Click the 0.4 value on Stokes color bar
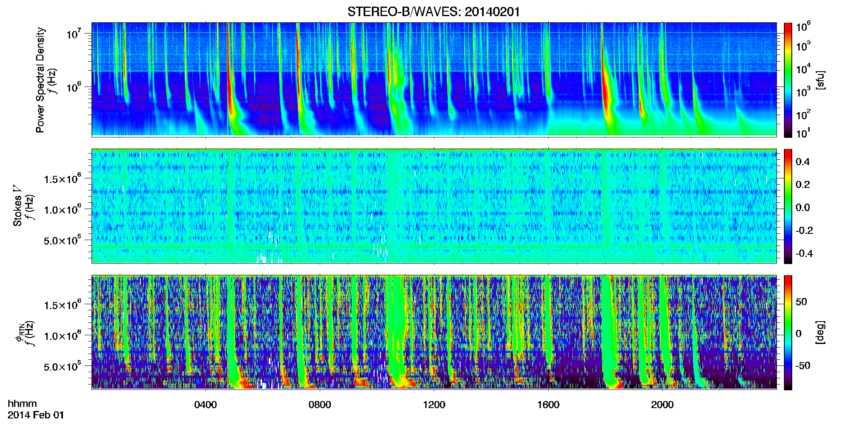The height and width of the screenshot is (447, 868). coord(803,162)
